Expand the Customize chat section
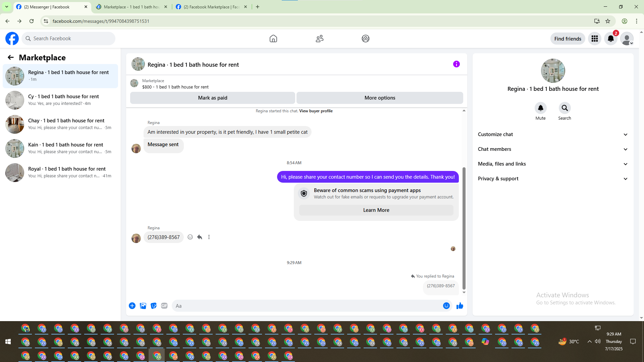The height and width of the screenshot is (362, 644). tap(553, 134)
